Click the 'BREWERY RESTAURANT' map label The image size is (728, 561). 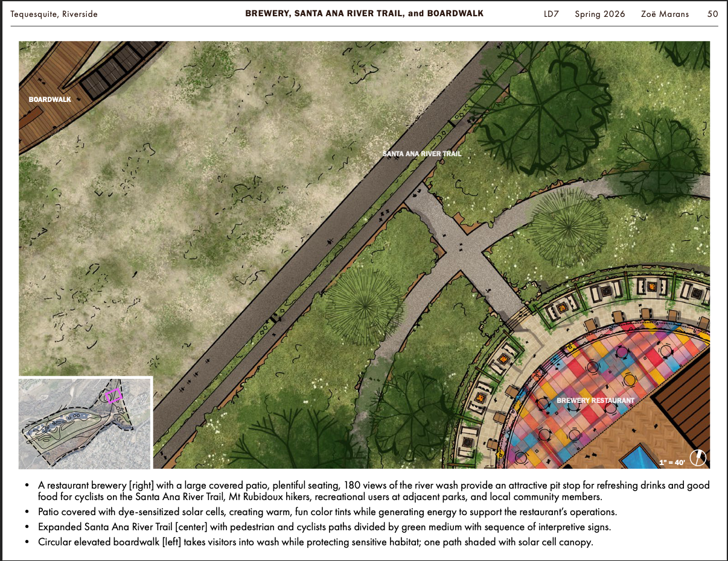pos(595,401)
